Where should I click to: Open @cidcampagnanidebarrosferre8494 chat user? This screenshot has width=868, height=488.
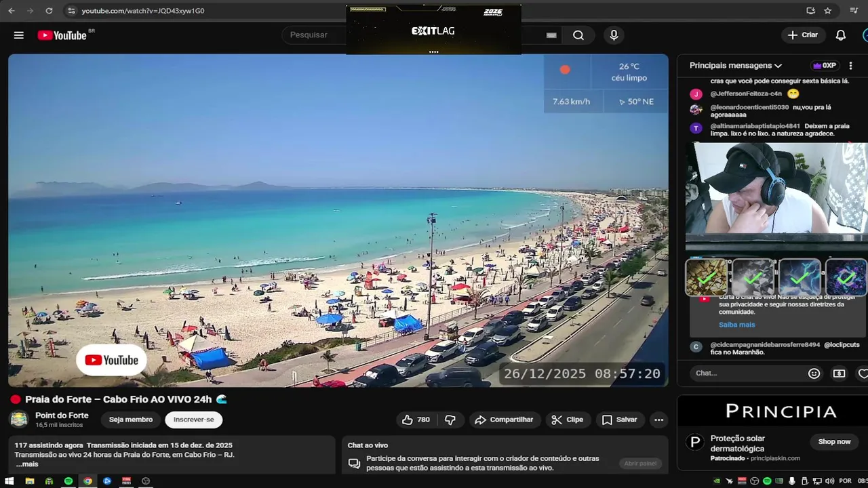(x=765, y=345)
